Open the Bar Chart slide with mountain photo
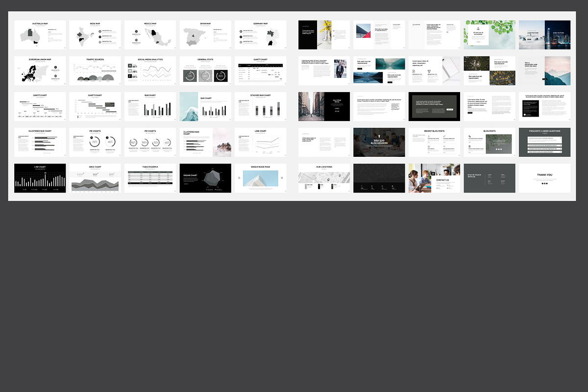The image size is (588, 392). [x=205, y=106]
